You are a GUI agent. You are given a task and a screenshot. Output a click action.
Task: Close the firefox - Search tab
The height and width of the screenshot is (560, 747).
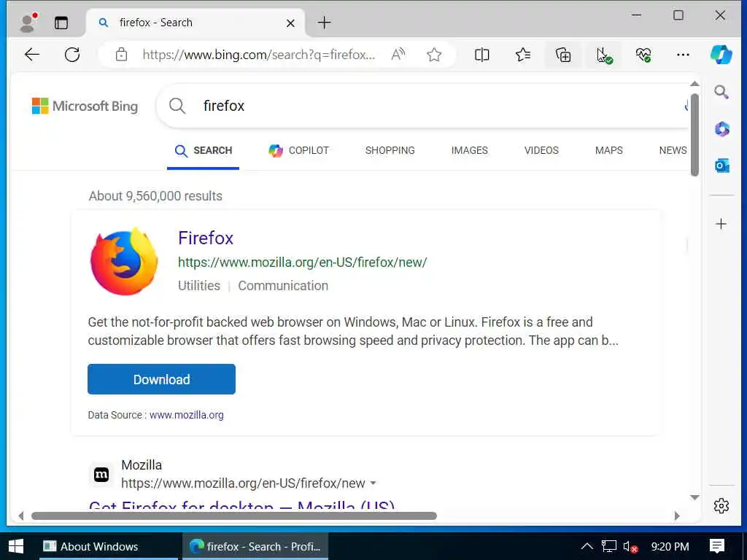coord(290,23)
